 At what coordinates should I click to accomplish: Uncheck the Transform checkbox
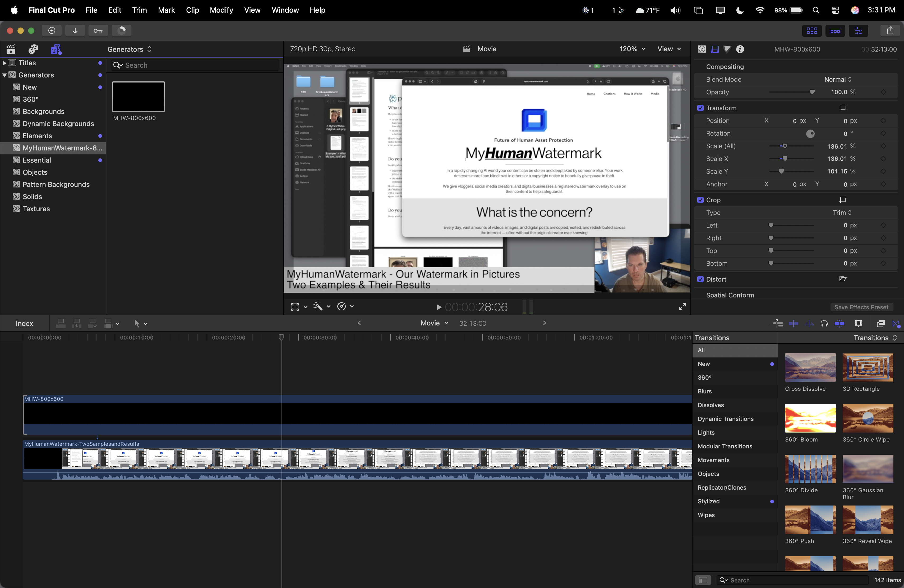point(700,108)
